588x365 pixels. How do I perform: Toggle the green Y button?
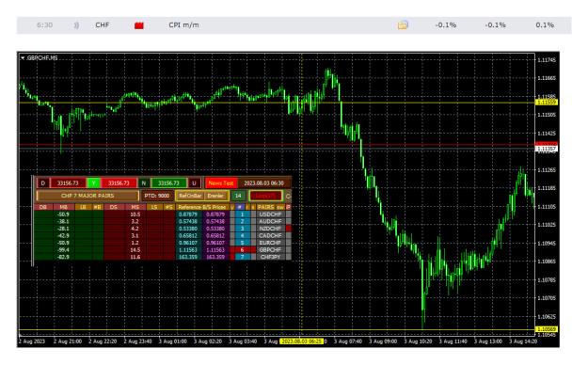tap(93, 183)
